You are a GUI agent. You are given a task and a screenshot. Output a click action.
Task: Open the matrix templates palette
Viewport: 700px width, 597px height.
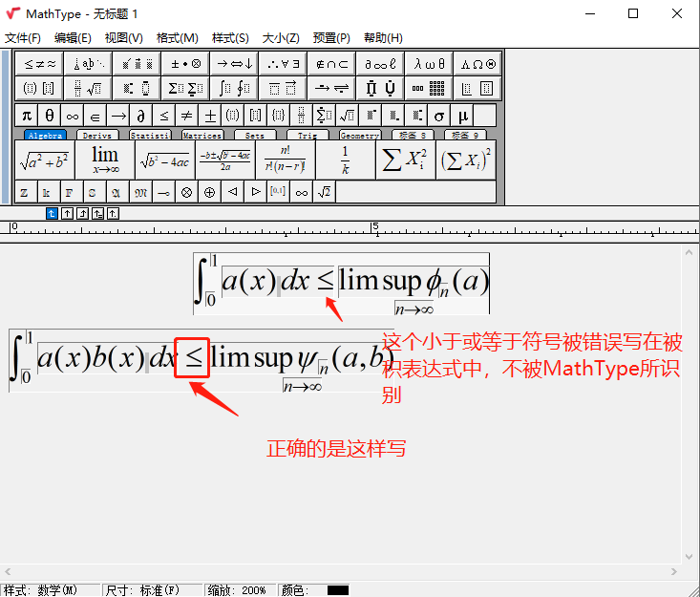point(429,88)
